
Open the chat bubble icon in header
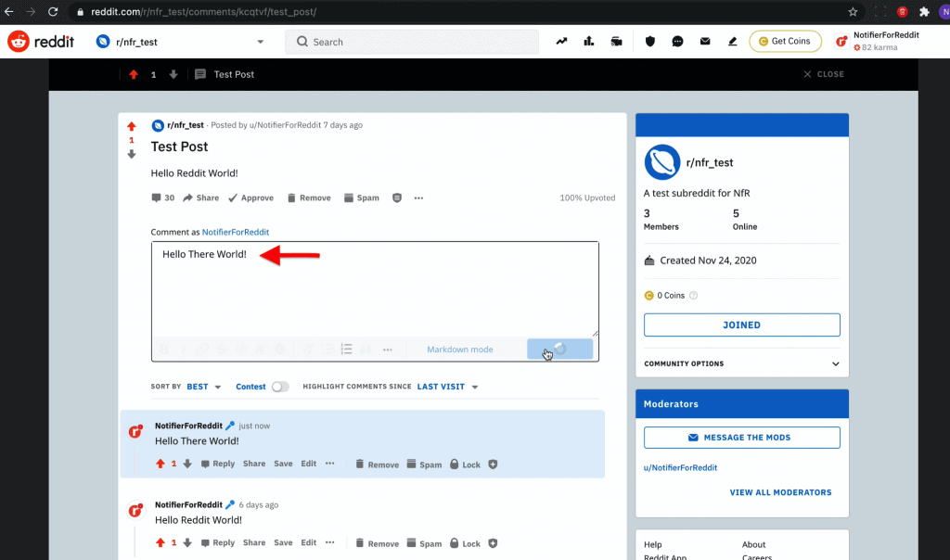[x=677, y=42]
